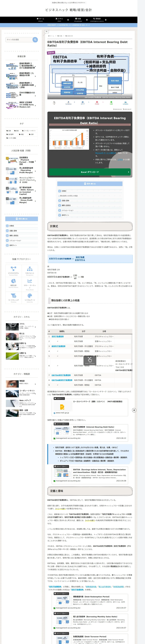Open the 知識 Knowledge menu

(x=78, y=20)
